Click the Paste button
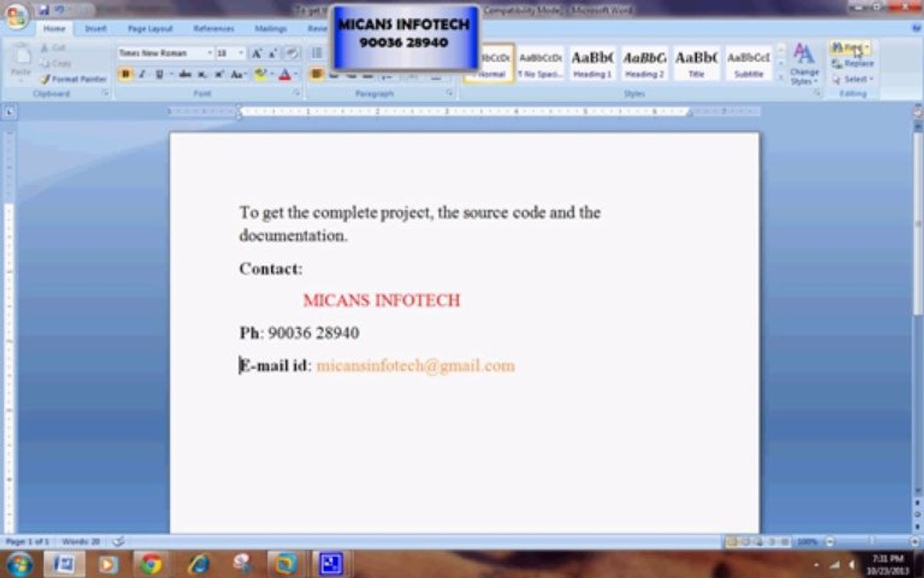Viewport: 924px width, 578px height. [x=21, y=61]
